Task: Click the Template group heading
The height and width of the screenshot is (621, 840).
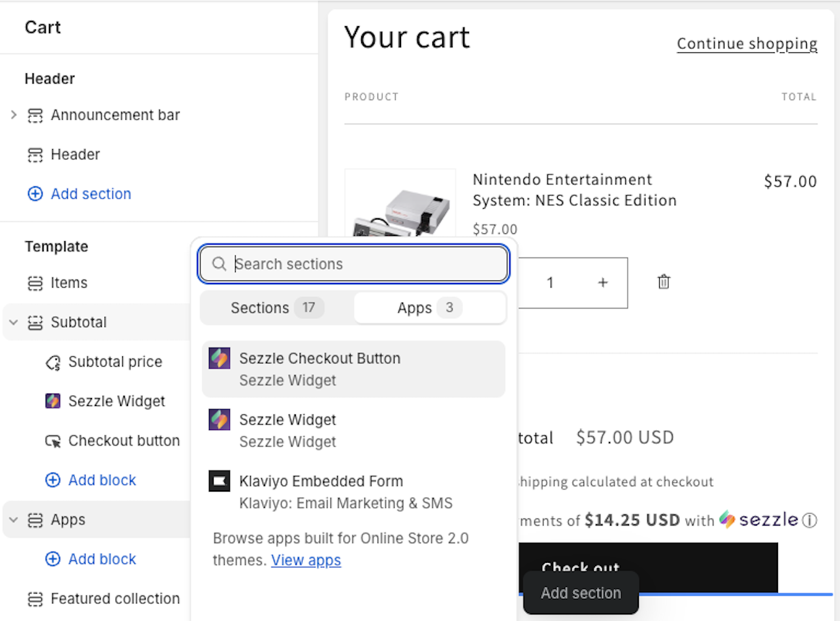Action: [56, 246]
